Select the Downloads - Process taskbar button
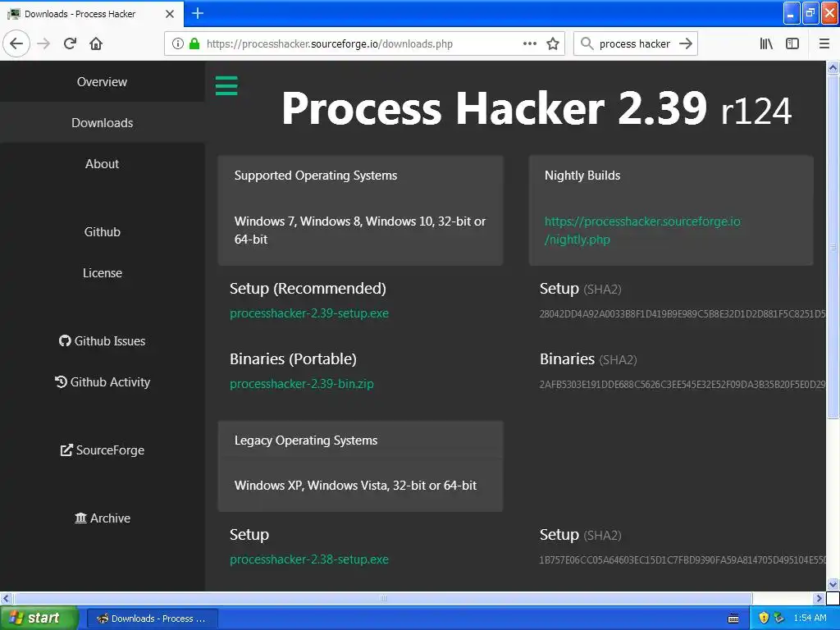 click(x=153, y=619)
